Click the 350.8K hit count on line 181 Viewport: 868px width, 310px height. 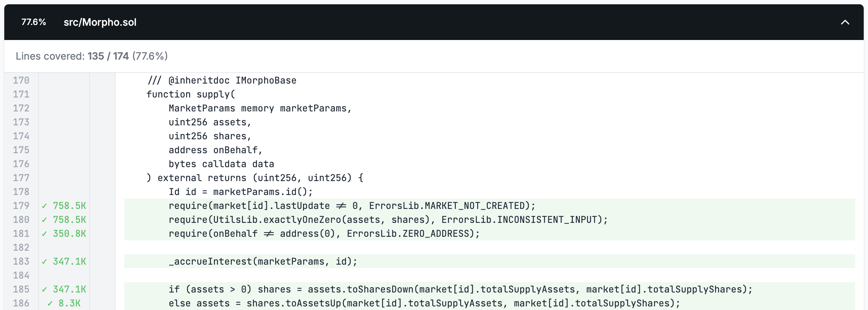(x=70, y=234)
